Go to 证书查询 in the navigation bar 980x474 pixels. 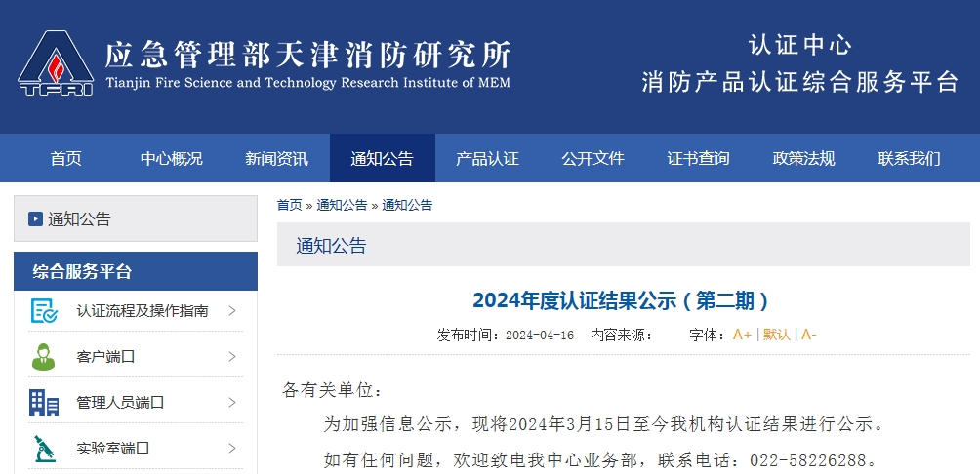(x=698, y=159)
